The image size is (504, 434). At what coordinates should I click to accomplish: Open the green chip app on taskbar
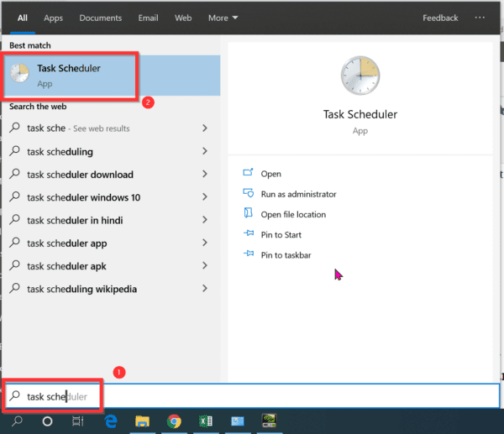pyautogui.click(x=269, y=421)
